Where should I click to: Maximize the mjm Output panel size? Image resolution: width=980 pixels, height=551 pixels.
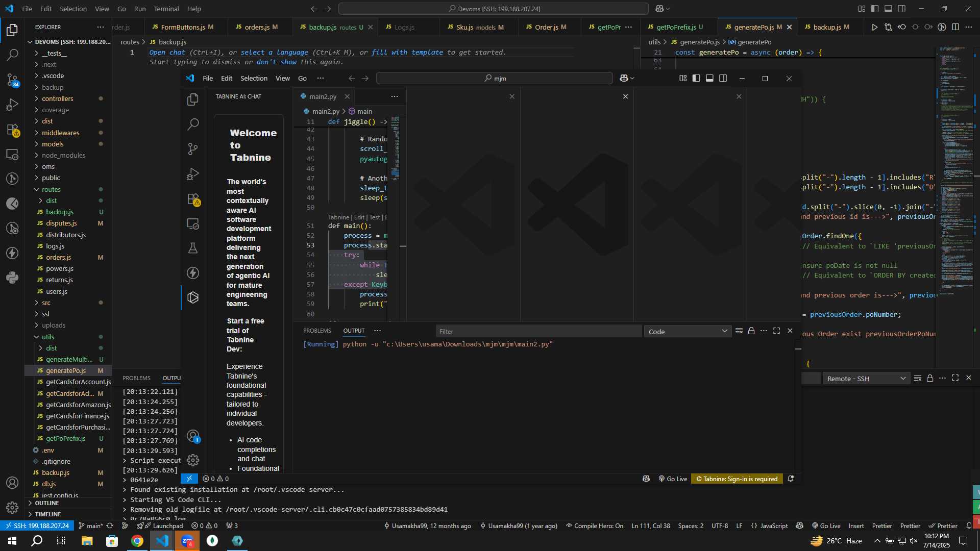(776, 331)
